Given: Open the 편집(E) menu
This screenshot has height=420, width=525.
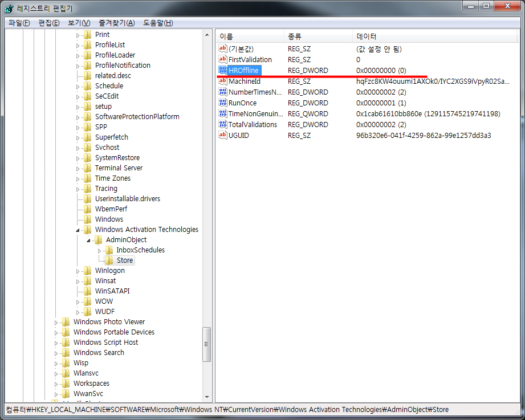Looking at the screenshot, I should click(x=49, y=23).
